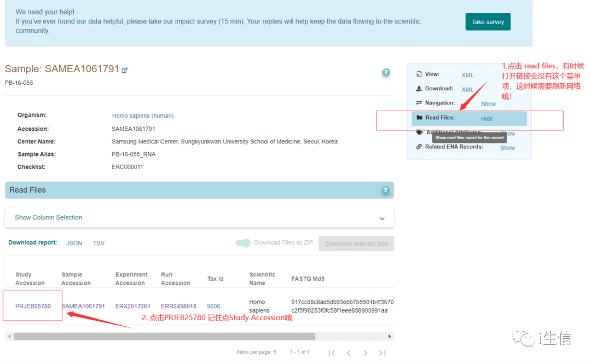The image size is (591, 364).
Task: Go to first page of results
Action: click(x=332, y=353)
